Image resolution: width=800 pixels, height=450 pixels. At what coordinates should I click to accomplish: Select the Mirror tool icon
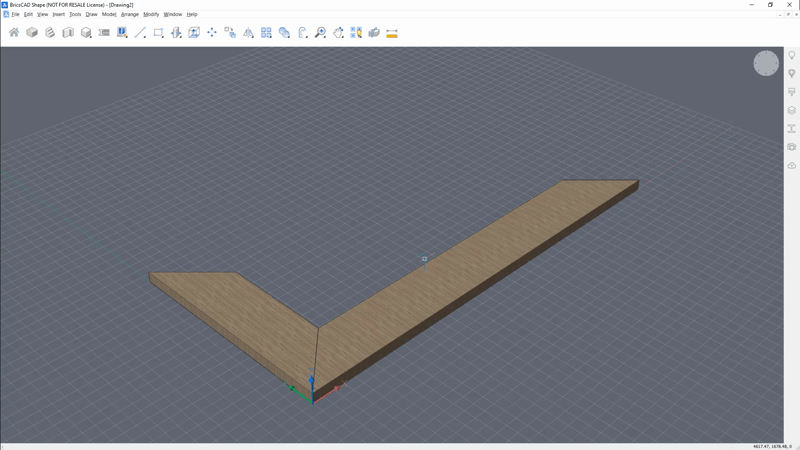(x=248, y=33)
